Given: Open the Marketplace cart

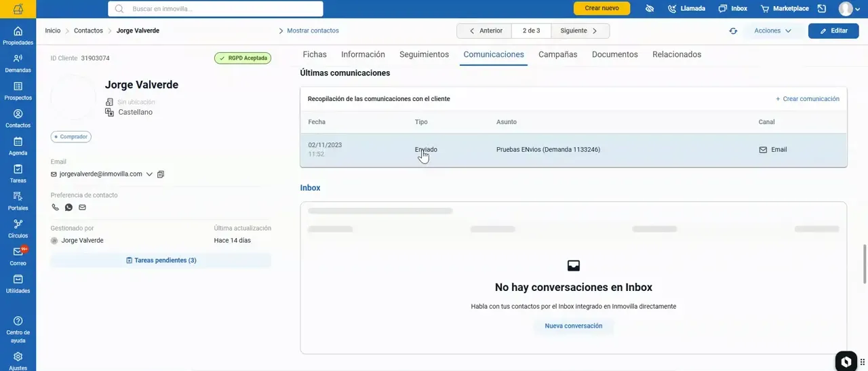Looking at the screenshot, I should 785,9.
